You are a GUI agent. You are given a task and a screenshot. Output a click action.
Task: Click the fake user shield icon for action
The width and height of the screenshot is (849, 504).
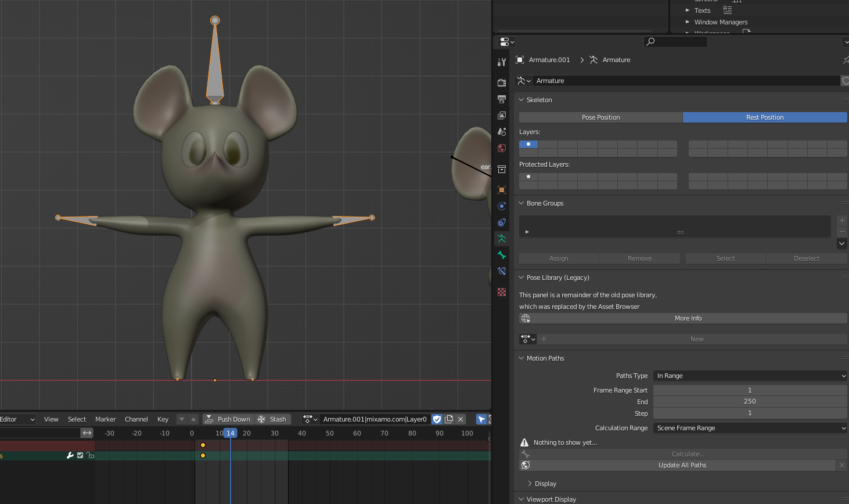(437, 419)
